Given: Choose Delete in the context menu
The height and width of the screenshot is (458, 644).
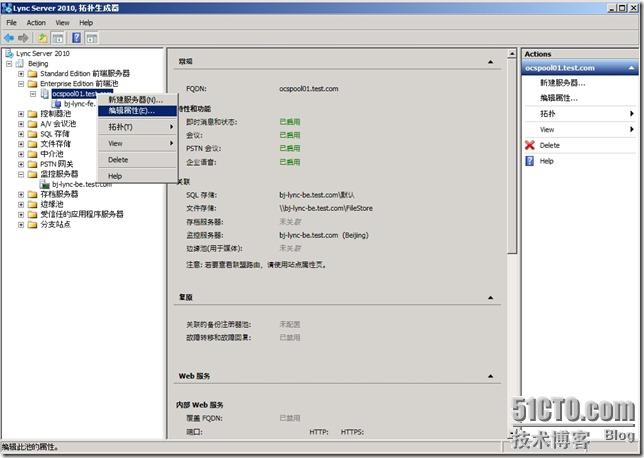Looking at the screenshot, I should 138,160.
